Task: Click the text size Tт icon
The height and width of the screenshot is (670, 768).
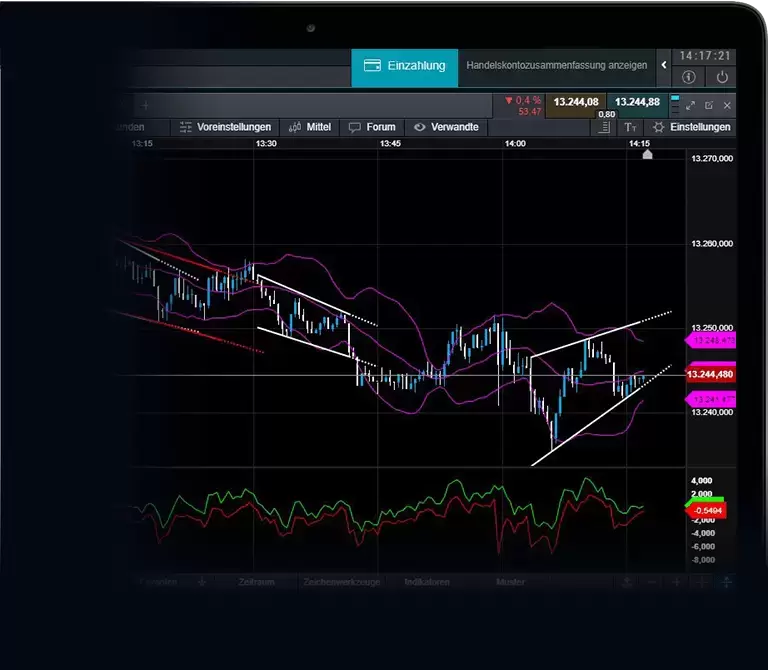Action: 630,127
